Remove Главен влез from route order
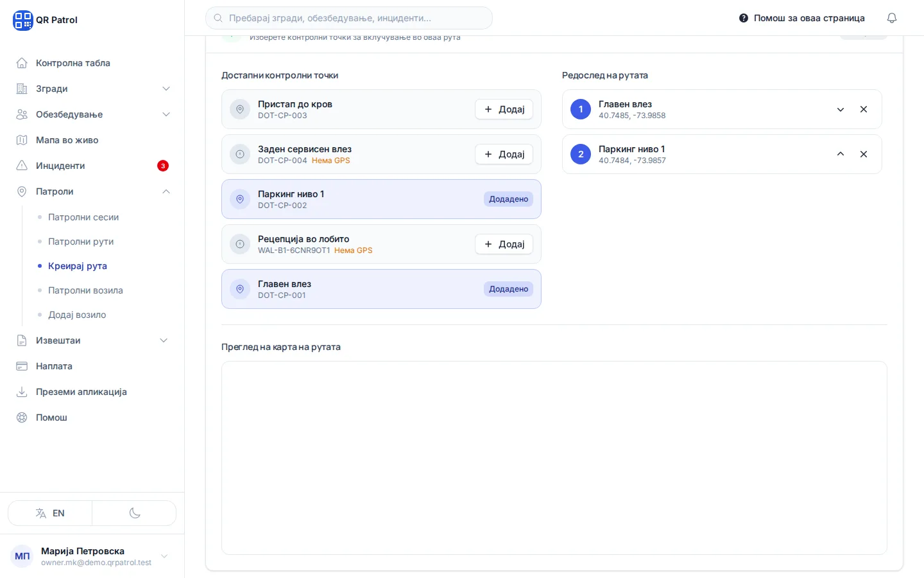This screenshot has width=924, height=578. 864,109
